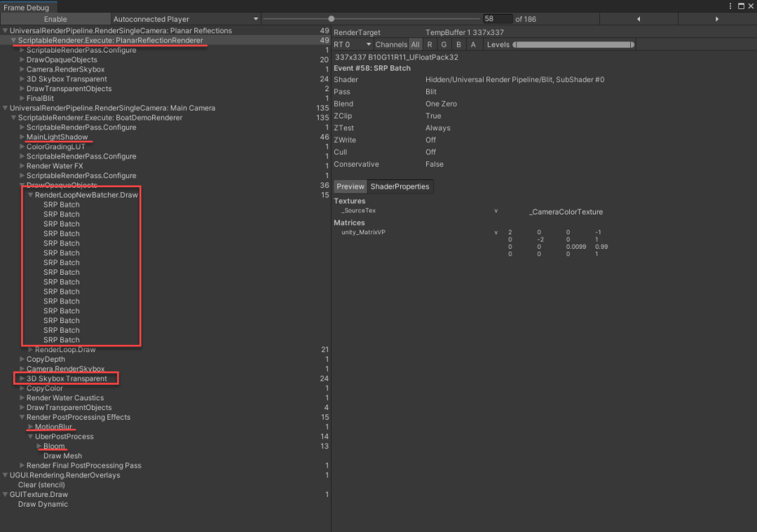Screen dimensions: 757x532
Task: Toggle the All channels button
Action: tap(415, 45)
